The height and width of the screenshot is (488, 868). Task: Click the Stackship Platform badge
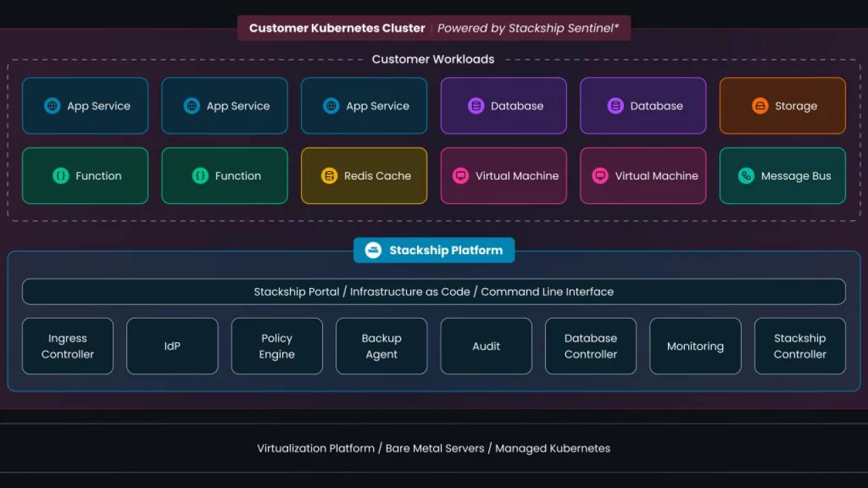[434, 250]
